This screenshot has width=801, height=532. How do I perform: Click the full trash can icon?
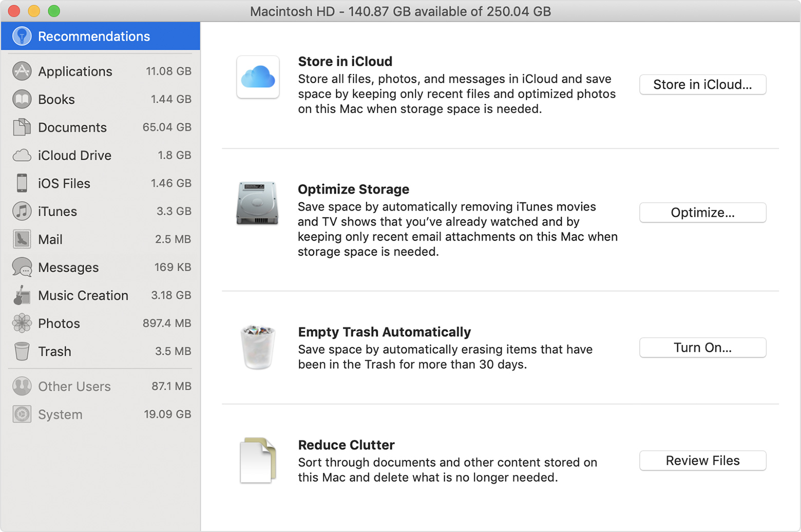[258, 347]
